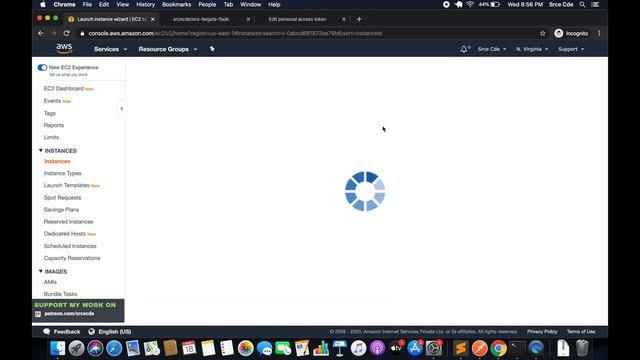Image resolution: width=640 pixels, height=360 pixels.
Task: Open Sublime Text from the dock
Action: point(461,348)
